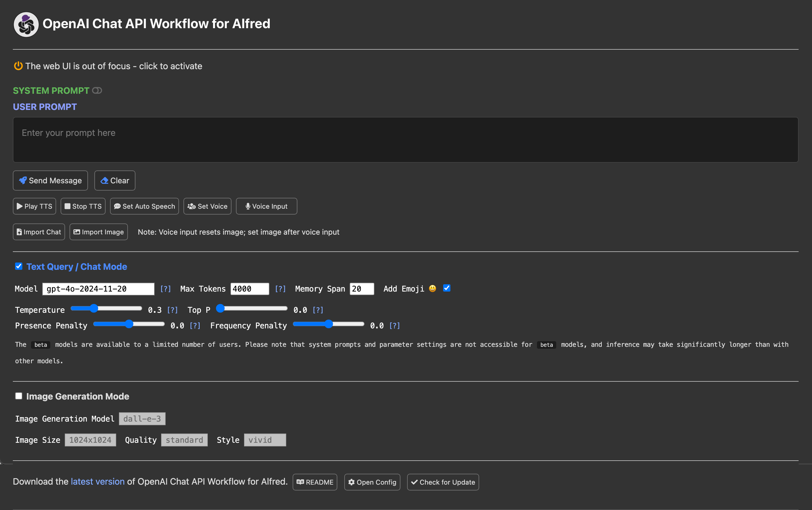This screenshot has width=812, height=510.
Task: Open the help [?] next to Top P
Action: [318, 310]
